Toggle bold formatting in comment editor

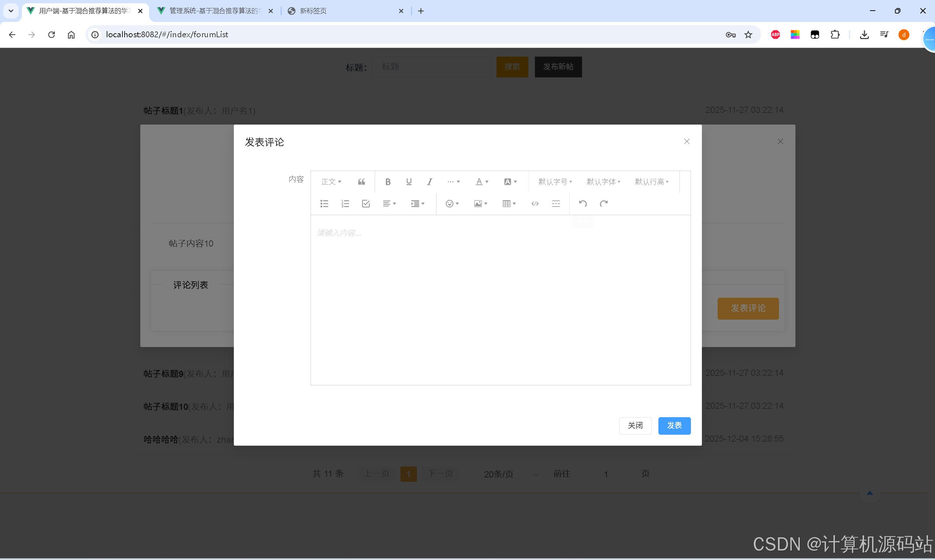tap(388, 182)
